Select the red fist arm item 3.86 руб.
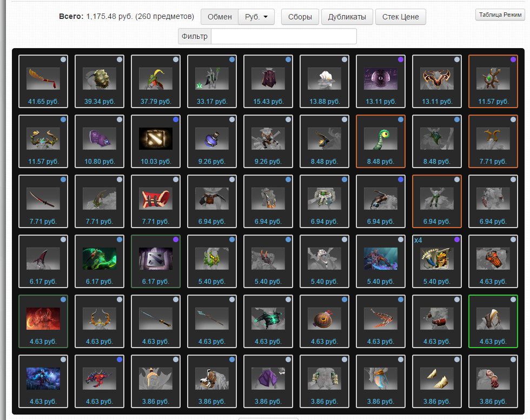The width and height of the screenshot is (530, 420). pos(493,381)
